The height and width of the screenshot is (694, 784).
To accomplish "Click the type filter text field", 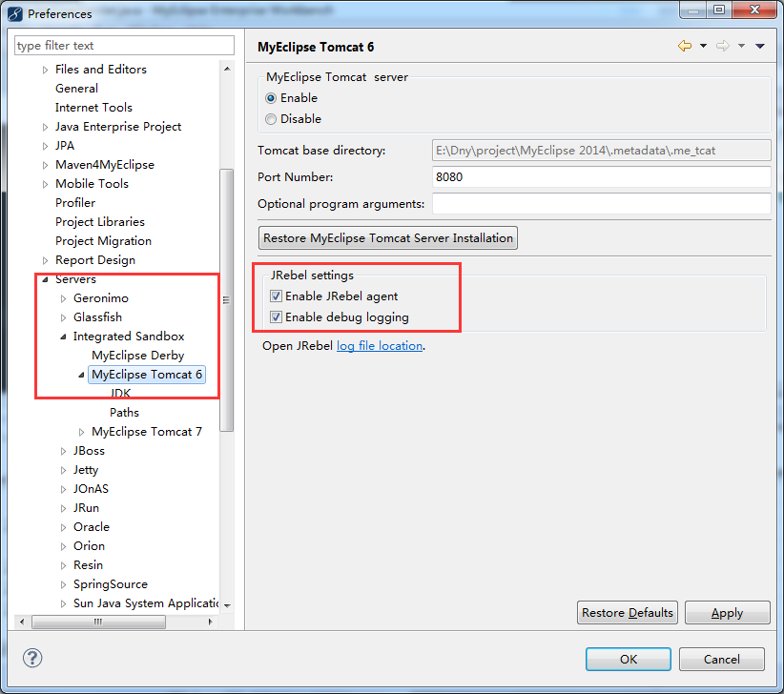I will coord(125,46).
